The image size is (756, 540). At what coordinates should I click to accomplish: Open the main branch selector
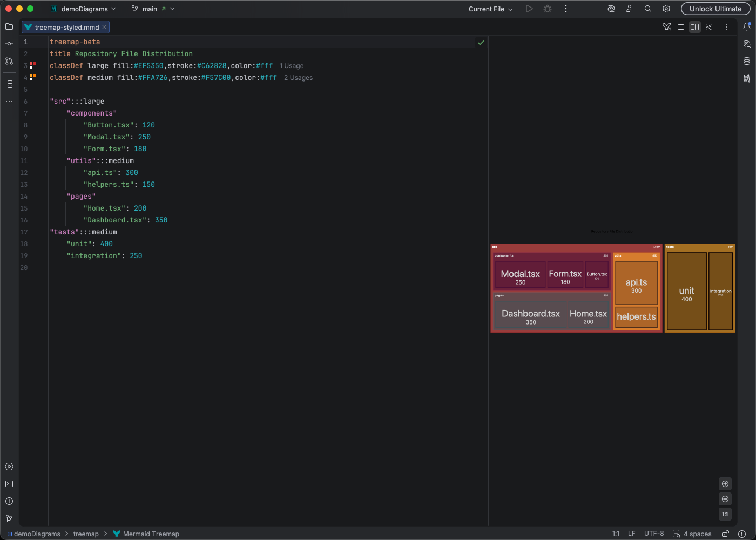click(x=153, y=9)
